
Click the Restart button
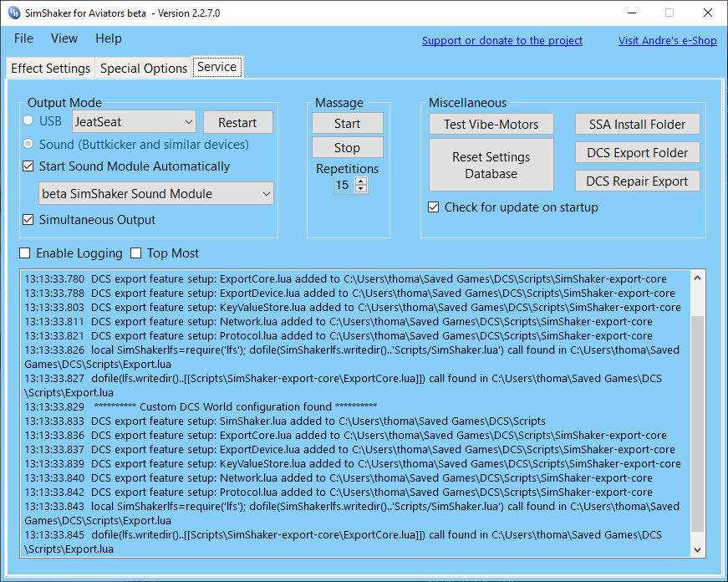coord(237,123)
